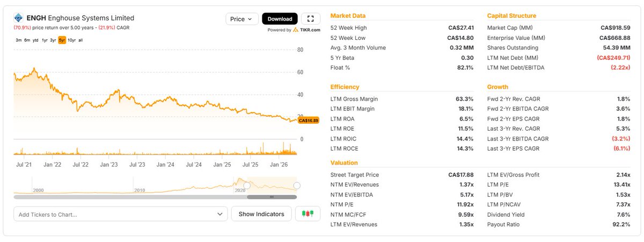Click the price return summary text

click(x=72, y=27)
